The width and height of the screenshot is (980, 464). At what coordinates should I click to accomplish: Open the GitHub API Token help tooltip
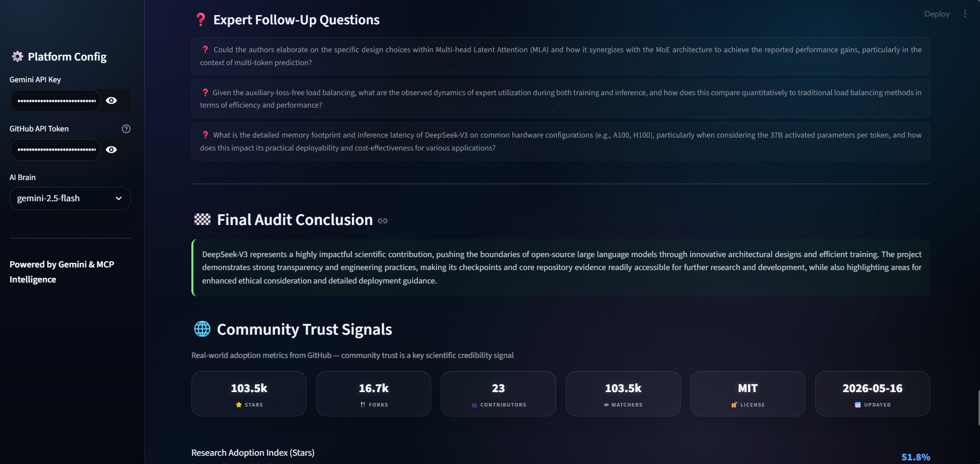126,129
